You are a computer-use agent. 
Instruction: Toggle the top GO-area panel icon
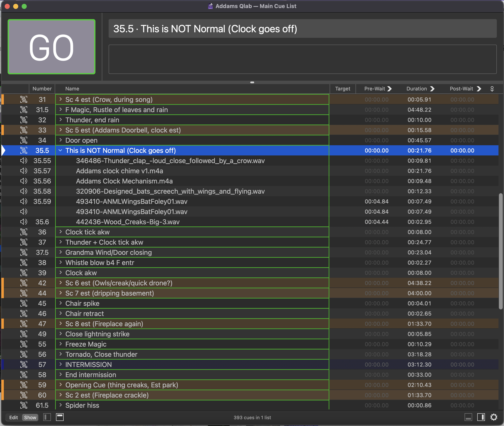click(60, 417)
